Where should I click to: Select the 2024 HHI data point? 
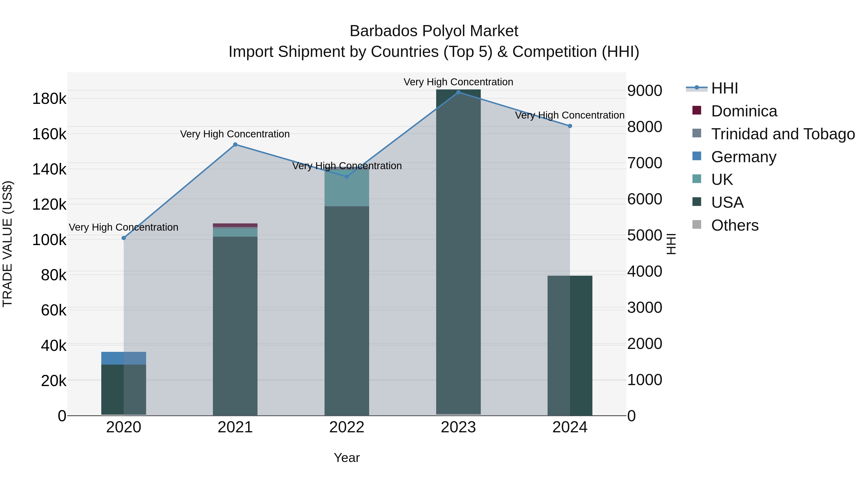pos(570,126)
